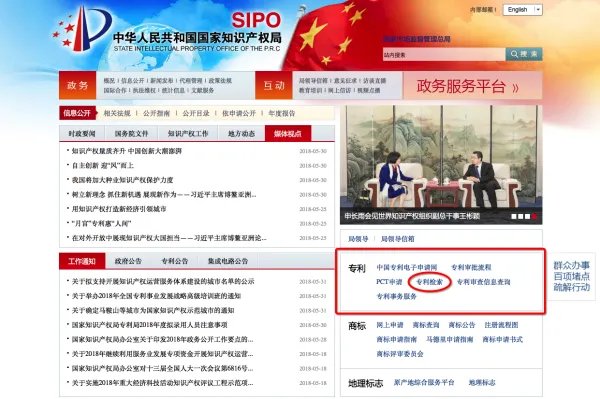Open the 依申请公开 link
The width and height of the screenshot is (600, 399).
point(239,113)
